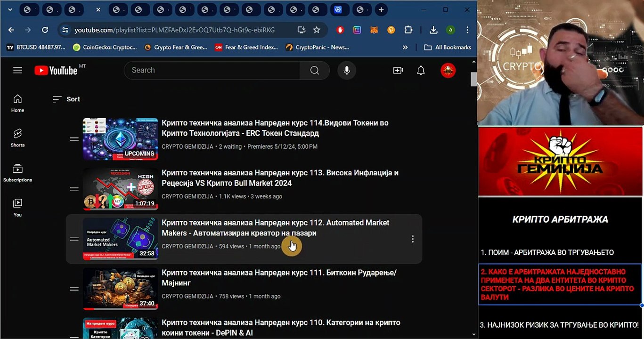This screenshot has height=339, width=644.
Task: Open the You section in sidebar
Action: [x=17, y=208]
